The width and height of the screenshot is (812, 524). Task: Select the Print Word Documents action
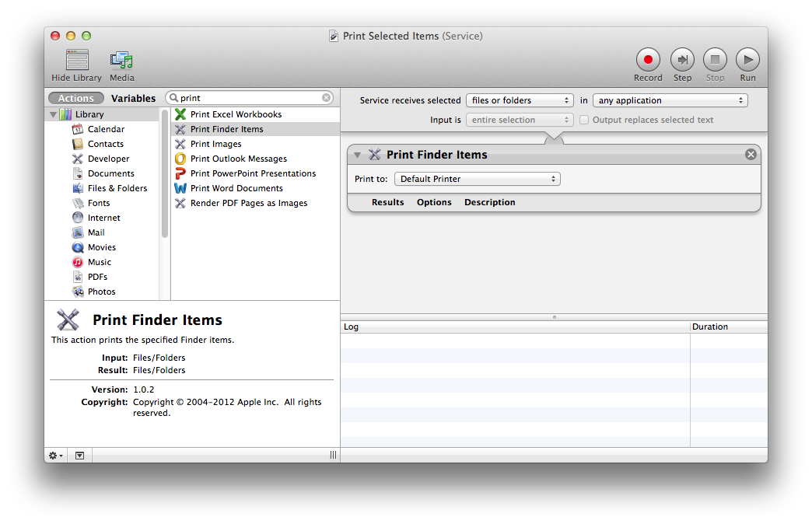pyautogui.click(x=236, y=188)
